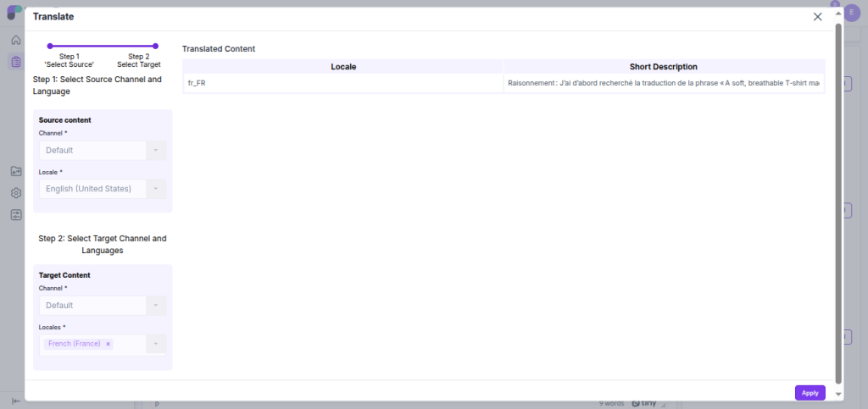Open the sliders configuration sidebar icon
The height and width of the screenshot is (409, 868).
(15, 215)
